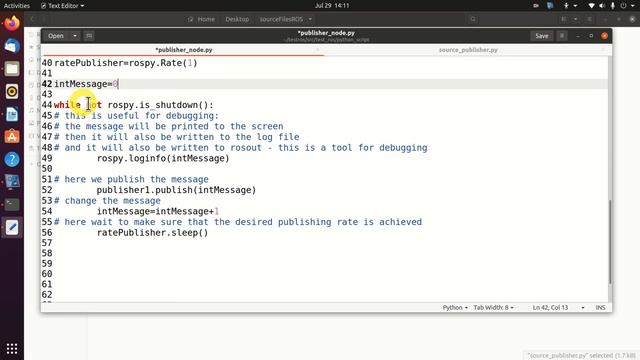This screenshot has width=640, height=360.
Task: Click comment about written to the log file
Action: point(177,137)
